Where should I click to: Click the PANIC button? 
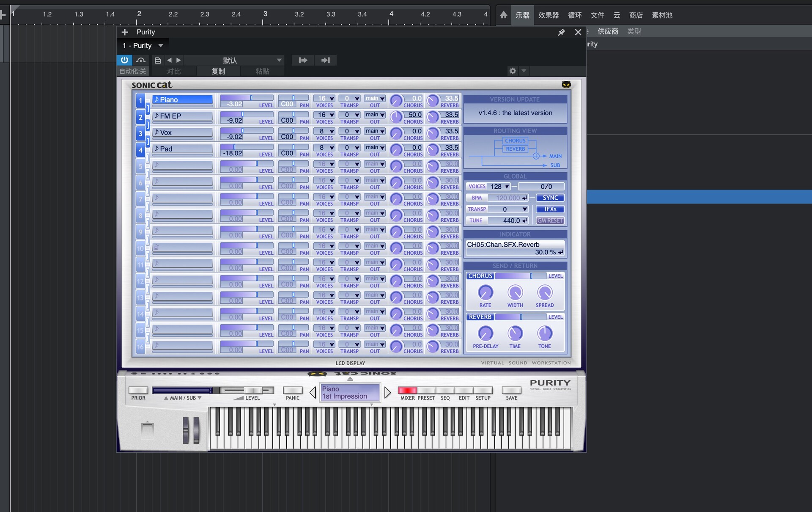click(293, 390)
